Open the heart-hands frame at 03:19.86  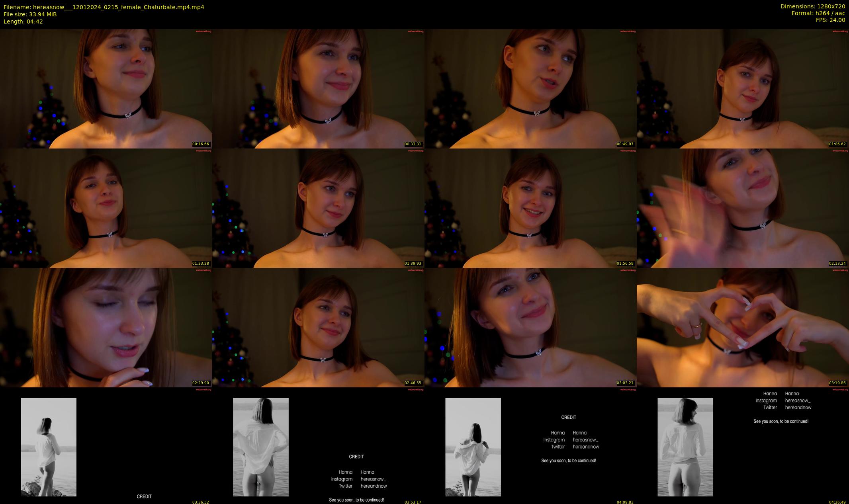click(743, 327)
